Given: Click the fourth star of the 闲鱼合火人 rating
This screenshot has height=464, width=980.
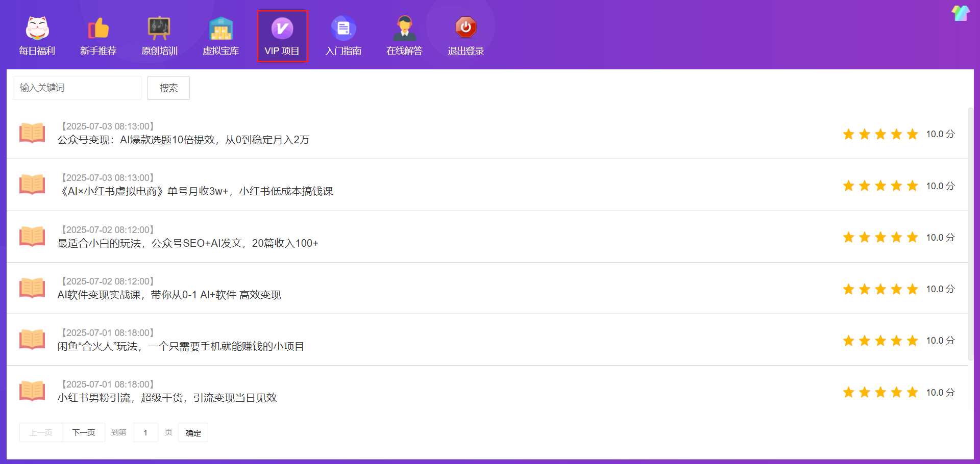Looking at the screenshot, I should [897, 341].
